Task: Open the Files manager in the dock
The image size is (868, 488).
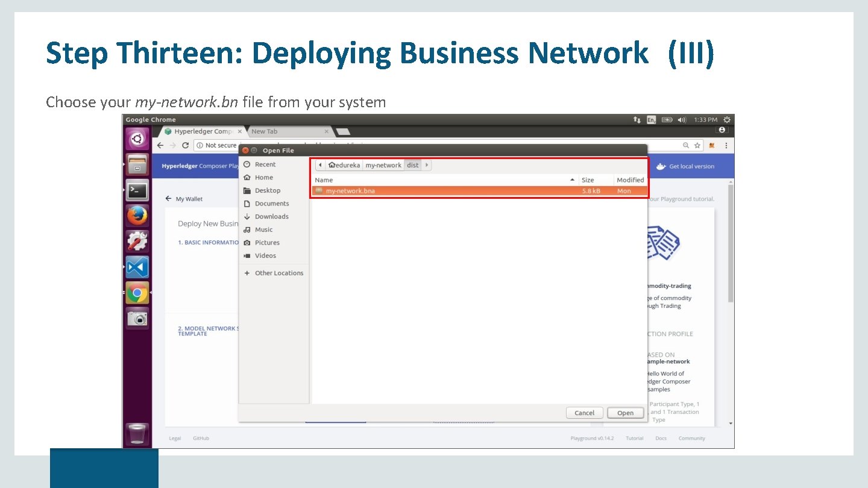Action: click(137, 164)
